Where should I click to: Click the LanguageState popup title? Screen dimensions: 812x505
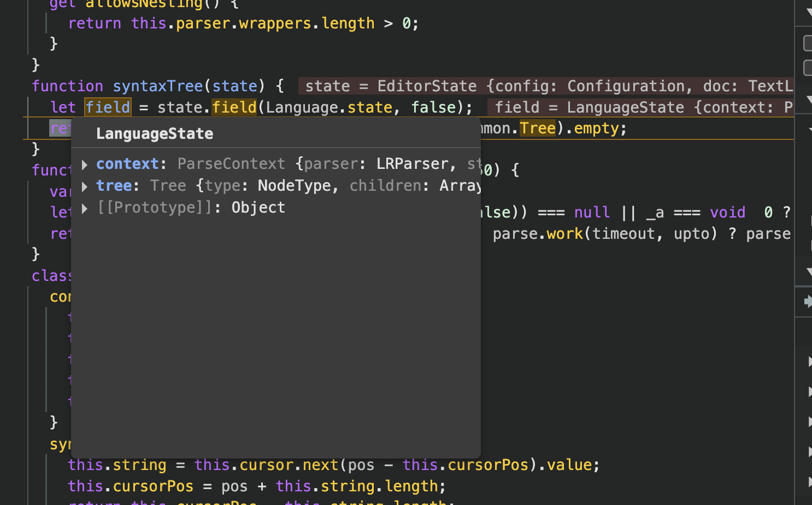(155, 134)
